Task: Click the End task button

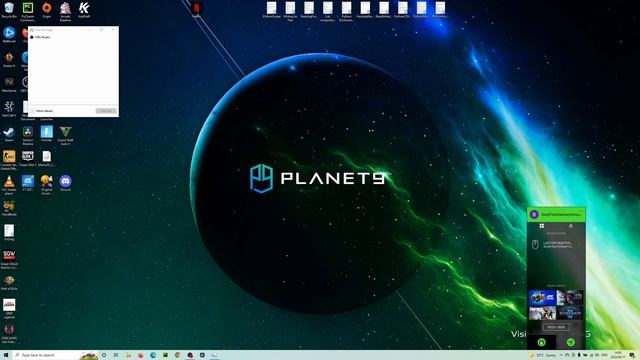Action: (106, 111)
